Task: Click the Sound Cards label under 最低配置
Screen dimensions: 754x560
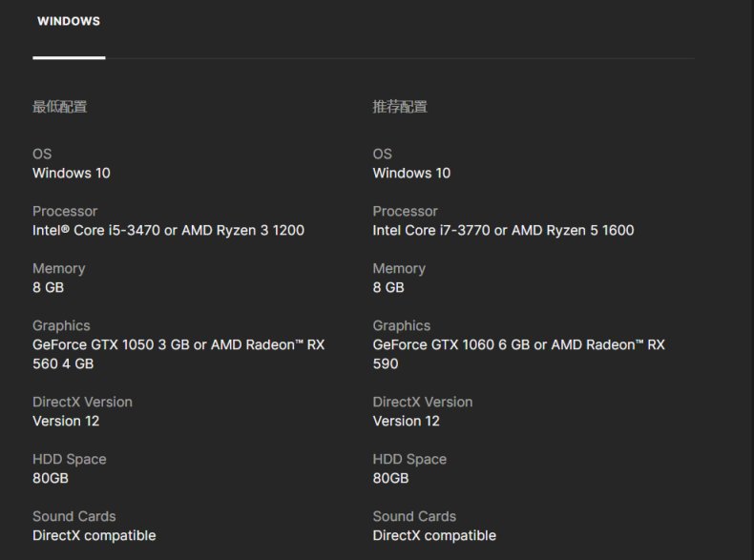Action: coord(74,516)
